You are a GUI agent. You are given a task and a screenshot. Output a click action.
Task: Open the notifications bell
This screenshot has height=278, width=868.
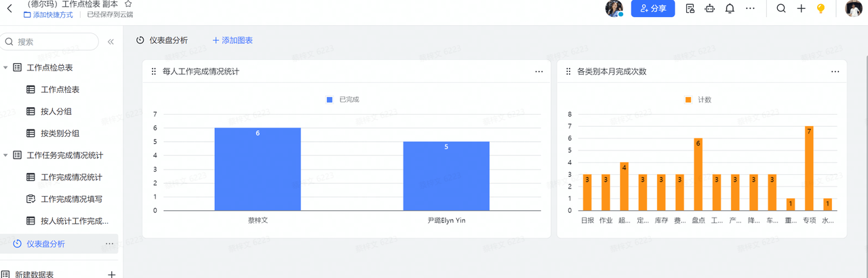coord(730,9)
